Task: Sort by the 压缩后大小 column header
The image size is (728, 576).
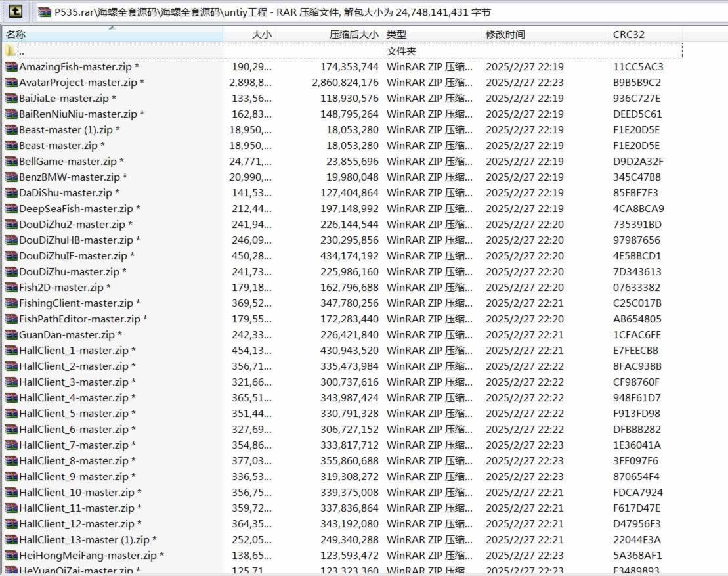Action: 353,35
